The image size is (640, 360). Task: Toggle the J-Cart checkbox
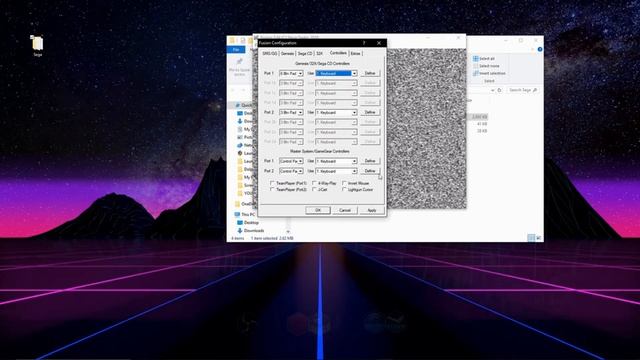click(x=314, y=190)
